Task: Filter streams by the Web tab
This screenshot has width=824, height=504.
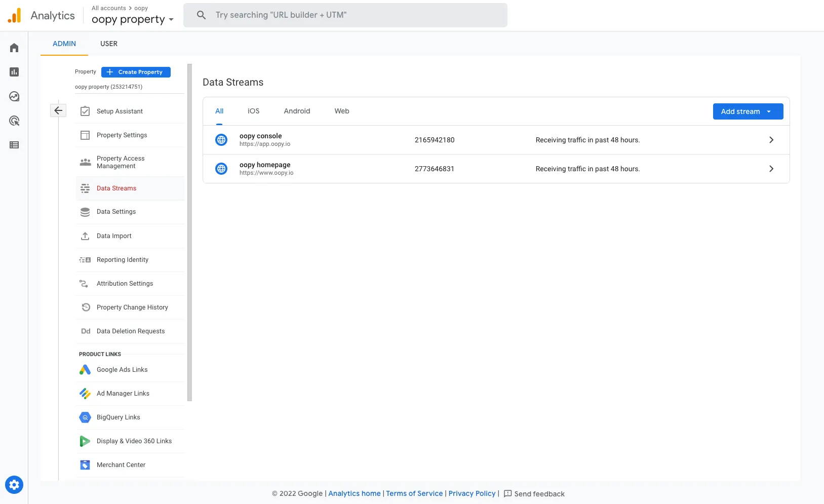Action: click(x=341, y=111)
